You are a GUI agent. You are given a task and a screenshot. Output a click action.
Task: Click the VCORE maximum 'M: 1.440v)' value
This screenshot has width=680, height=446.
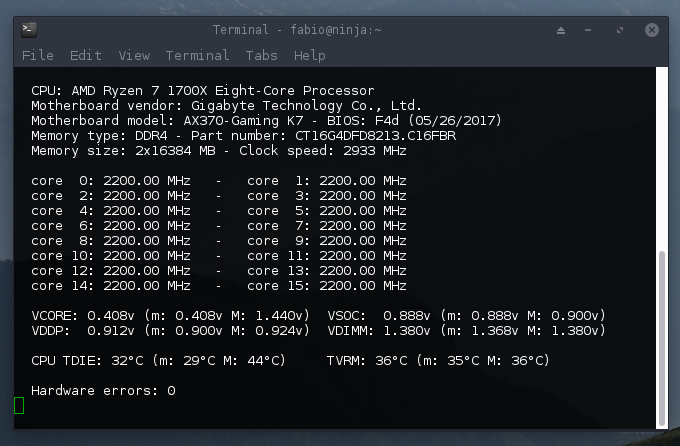point(271,315)
